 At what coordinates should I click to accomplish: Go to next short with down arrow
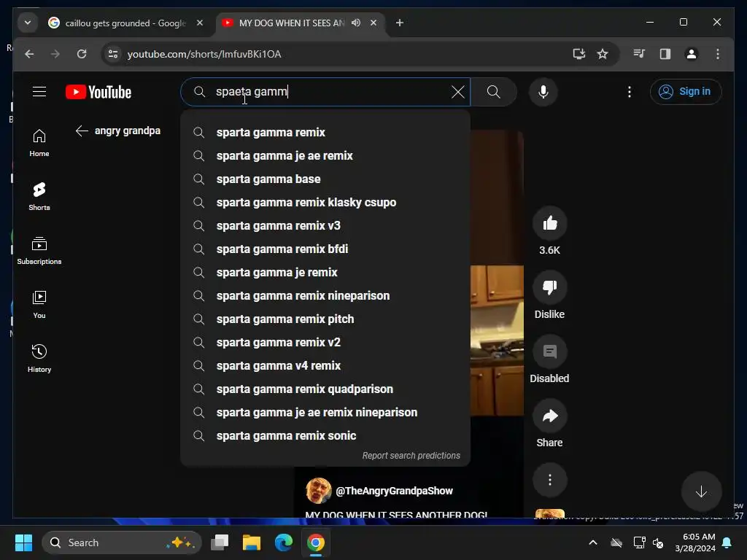[x=701, y=491]
